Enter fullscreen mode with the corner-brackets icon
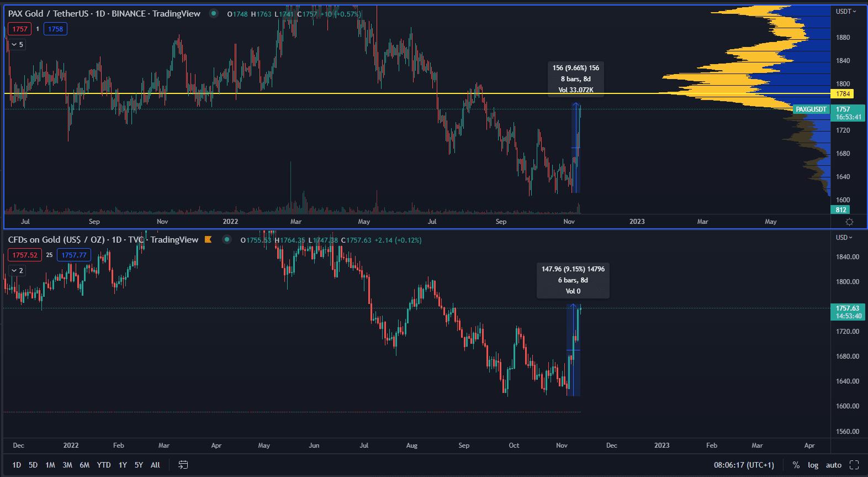 854,465
